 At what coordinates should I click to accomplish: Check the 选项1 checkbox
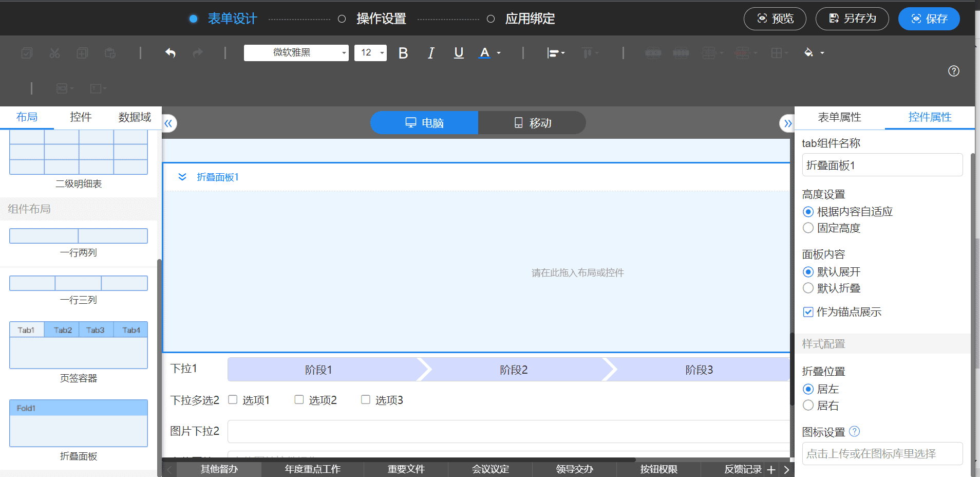[x=233, y=399]
